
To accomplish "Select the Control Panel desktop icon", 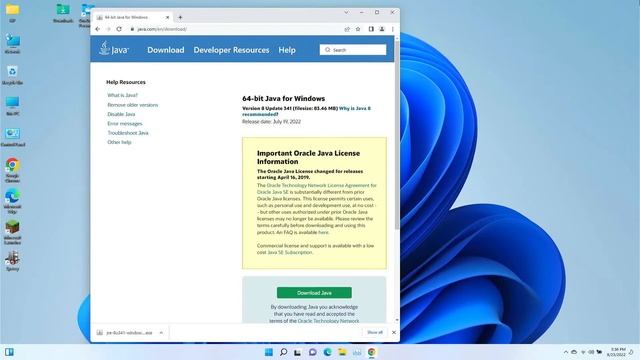I will point(13,137).
